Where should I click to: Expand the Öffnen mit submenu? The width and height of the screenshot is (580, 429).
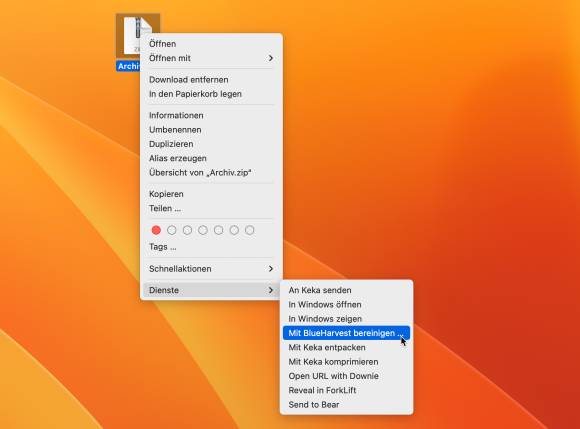(211, 58)
